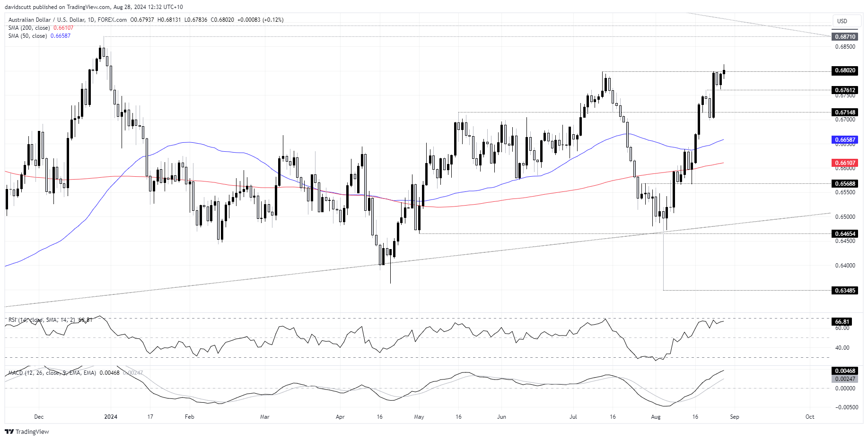Select the 0.65688 price level label
The image size is (868, 440).
pos(845,183)
